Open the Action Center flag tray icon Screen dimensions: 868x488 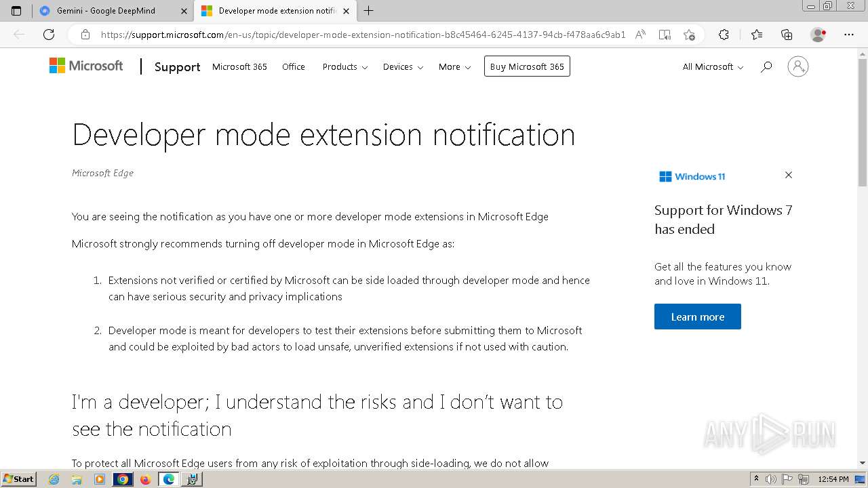pyautogui.click(x=788, y=479)
